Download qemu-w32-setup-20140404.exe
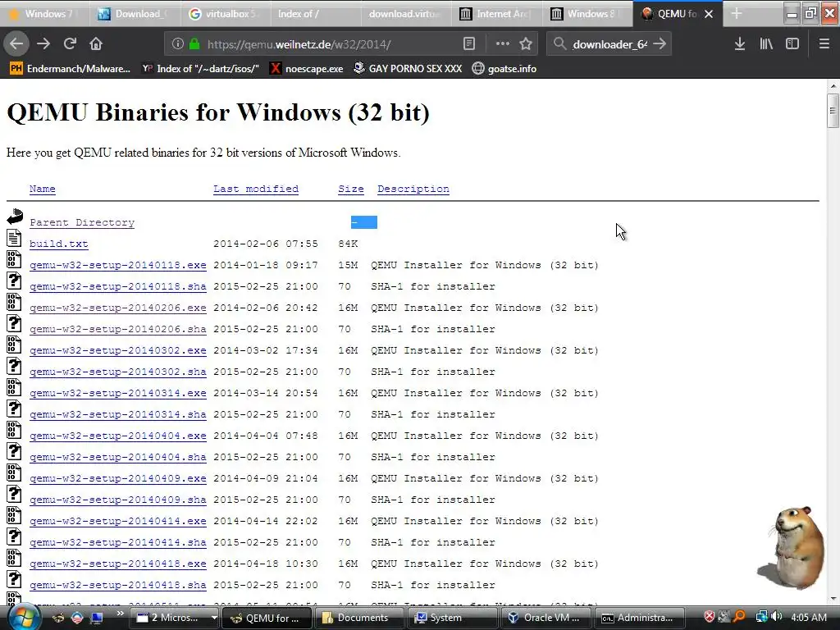Screen dimensions: 840x630 pyautogui.click(x=118, y=436)
